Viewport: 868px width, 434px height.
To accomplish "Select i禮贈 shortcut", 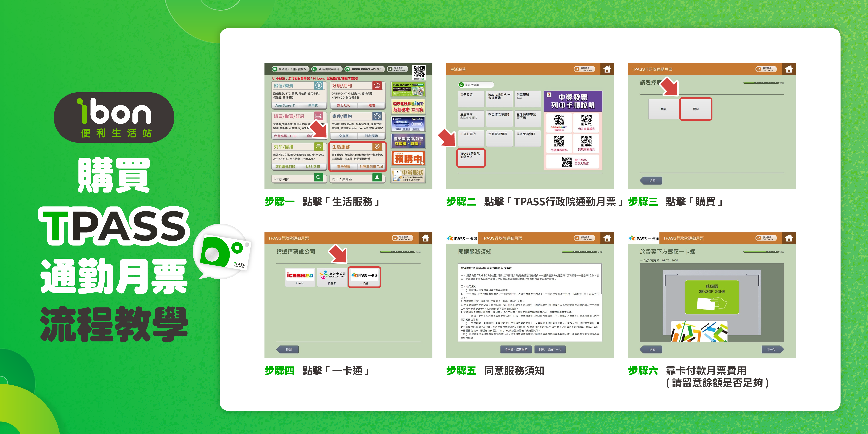I will [x=371, y=106].
